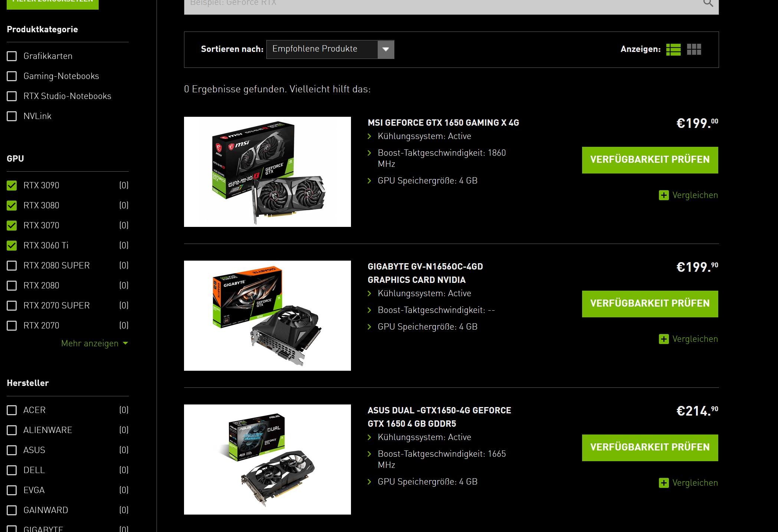778x532 pixels.
Task: Click 'Boost-Taktgeschwindigkeit: 1860 MHz' spec text
Action: (441, 159)
